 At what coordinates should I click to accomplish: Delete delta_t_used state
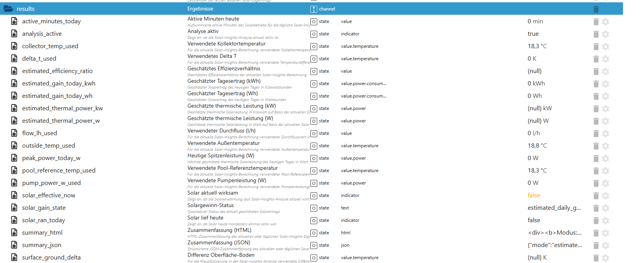coord(596,59)
